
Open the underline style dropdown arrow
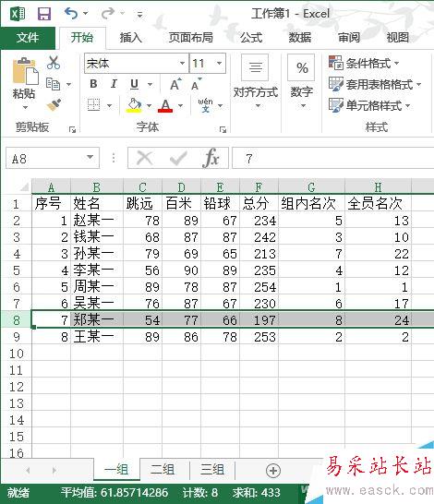[x=151, y=85]
